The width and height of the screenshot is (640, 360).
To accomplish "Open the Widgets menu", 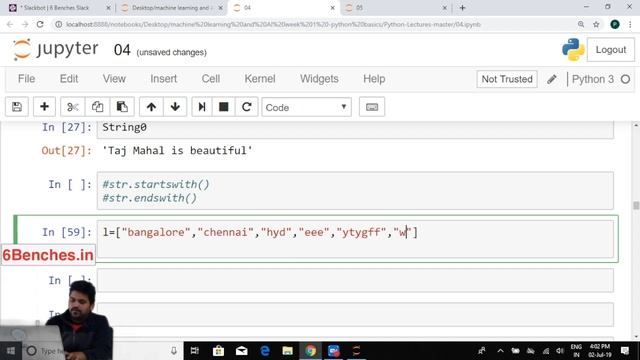I will tap(319, 79).
